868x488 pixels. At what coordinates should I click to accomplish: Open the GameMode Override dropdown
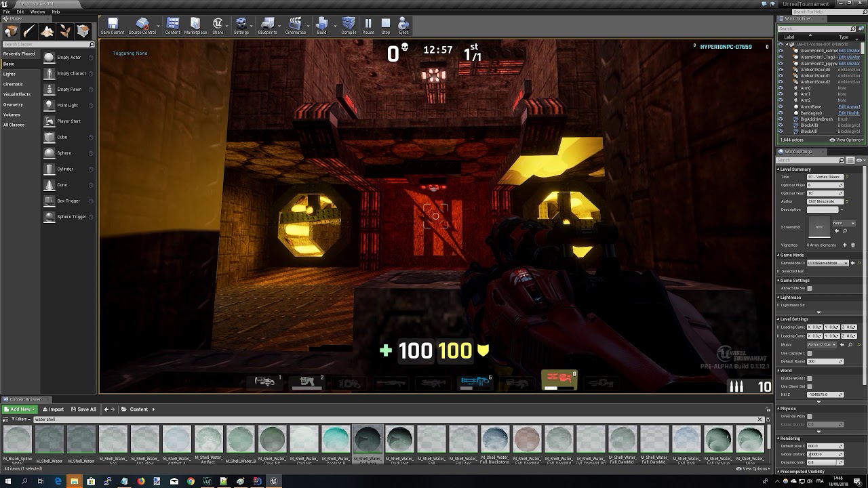pos(827,263)
